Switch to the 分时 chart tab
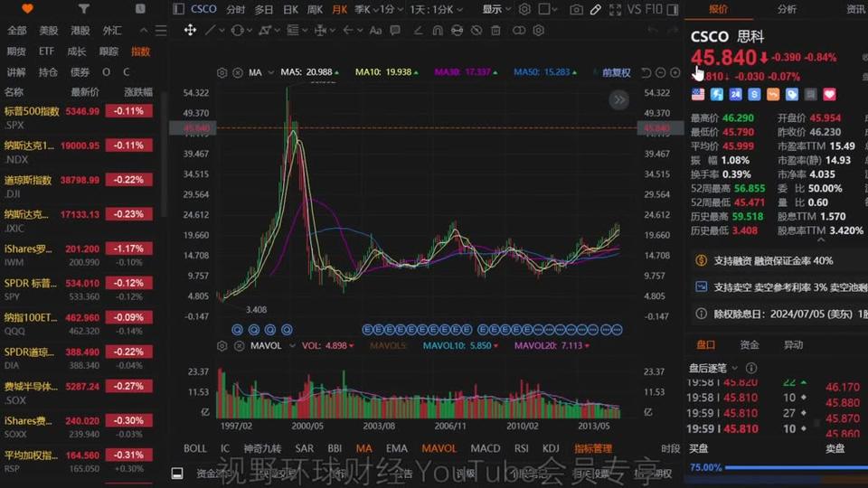 (x=235, y=9)
